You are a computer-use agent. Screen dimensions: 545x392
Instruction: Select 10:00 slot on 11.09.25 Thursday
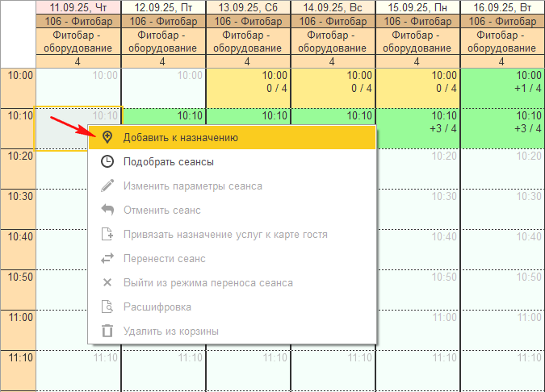coord(78,88)
